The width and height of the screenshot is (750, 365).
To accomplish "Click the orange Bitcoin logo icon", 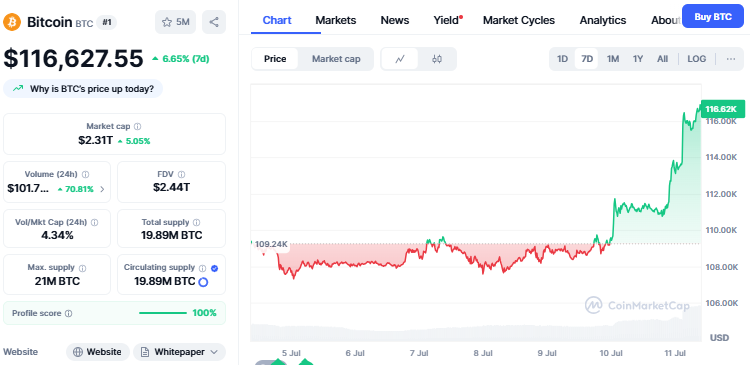I will (x=12, y=22).
